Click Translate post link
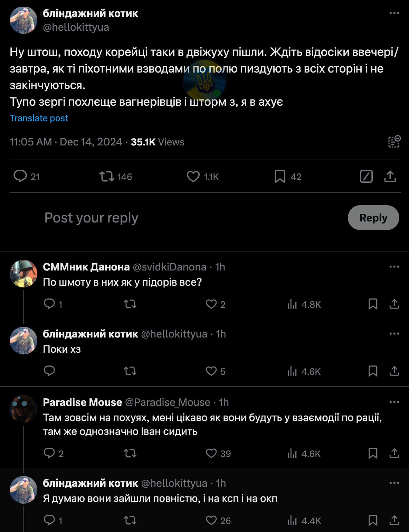Viewport: 409px width, 532px height. pos(39,118)
